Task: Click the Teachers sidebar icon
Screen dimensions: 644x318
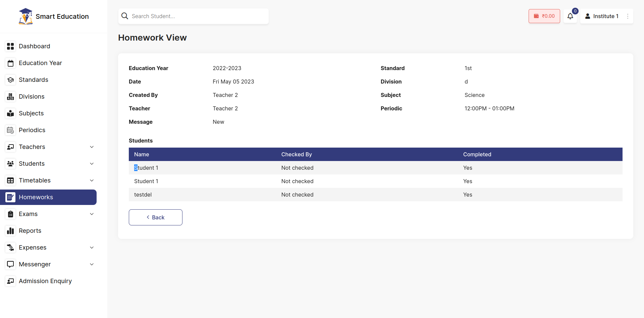Action: [11, 147]
